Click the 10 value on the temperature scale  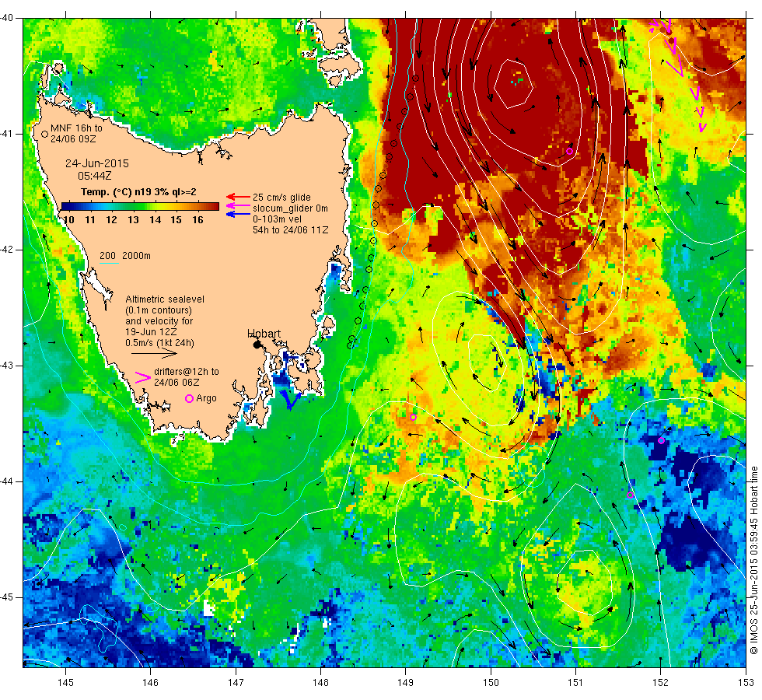point(69,219)
